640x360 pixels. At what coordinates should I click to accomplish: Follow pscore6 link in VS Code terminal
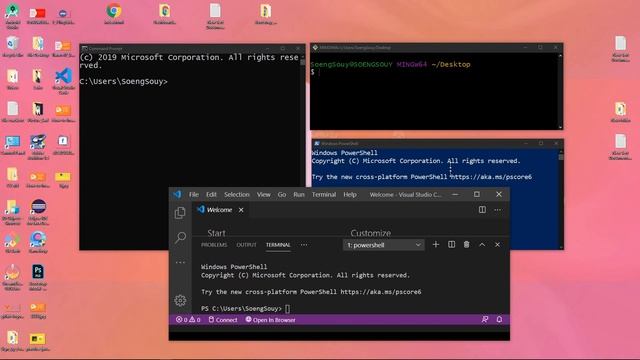tap(381, 292)
